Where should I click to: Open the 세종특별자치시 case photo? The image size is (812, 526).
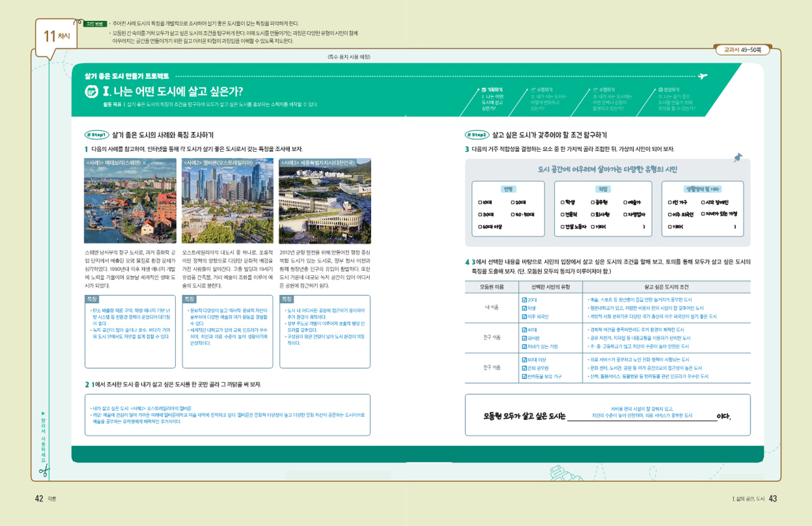click(x=325, y=201)
